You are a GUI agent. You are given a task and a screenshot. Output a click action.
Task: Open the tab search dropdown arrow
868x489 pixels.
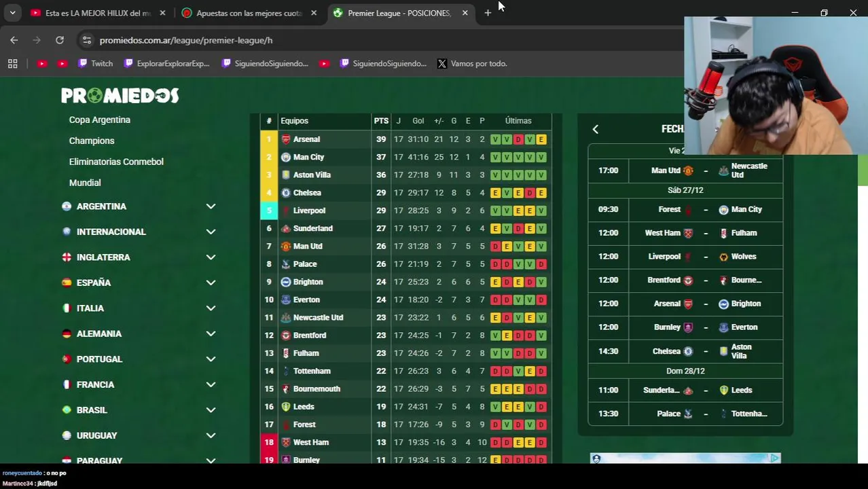tap(12, 13)
